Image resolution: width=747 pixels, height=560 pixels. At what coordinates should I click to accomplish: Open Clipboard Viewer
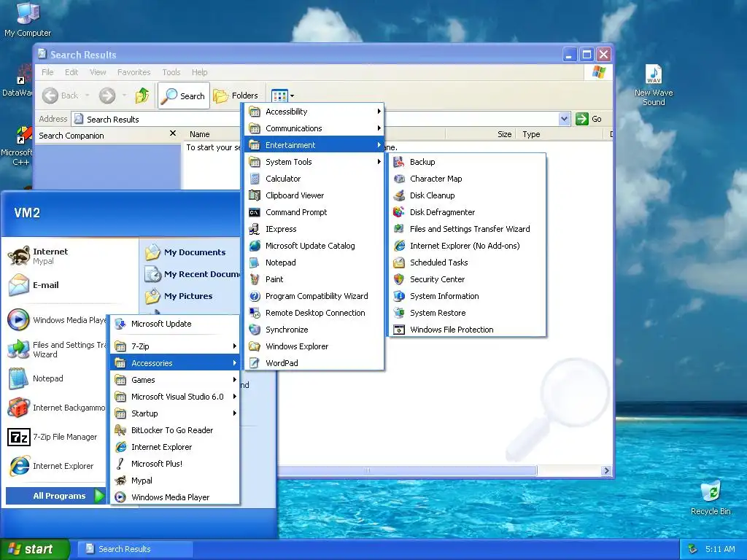pos(314,195)
